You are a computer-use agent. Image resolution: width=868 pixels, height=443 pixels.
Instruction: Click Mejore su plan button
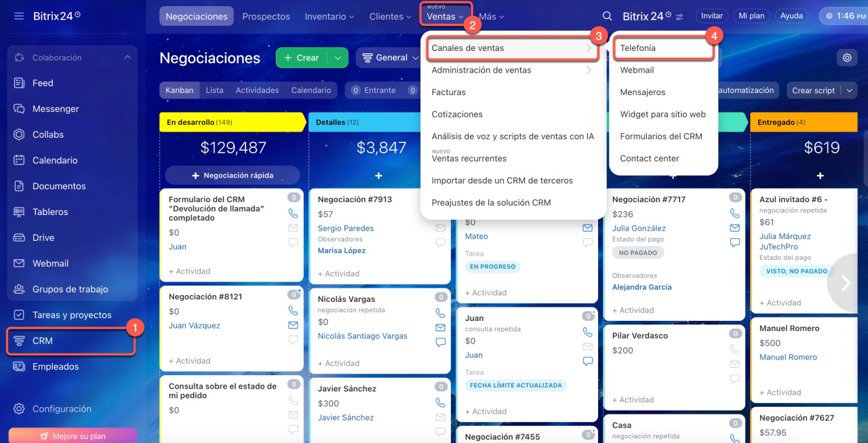(x=73, y=436)
